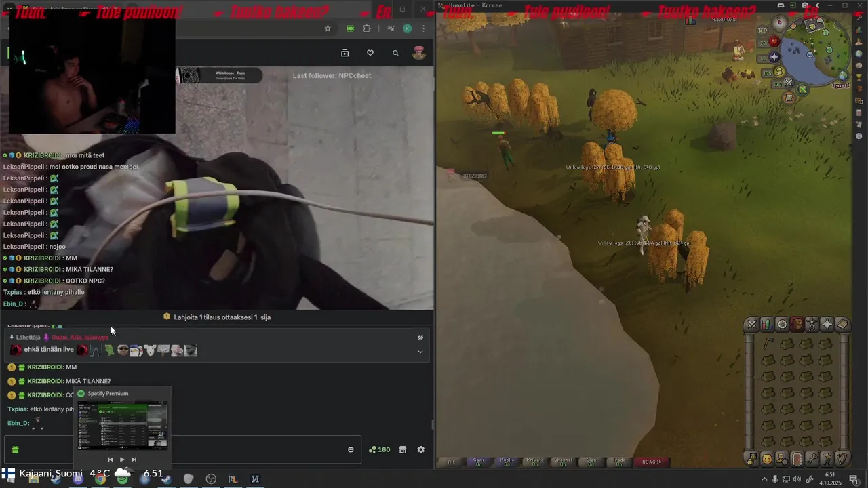Open the browser extensions puzzle icon
The height and width of the screenshot is (488, 868).
367,28
